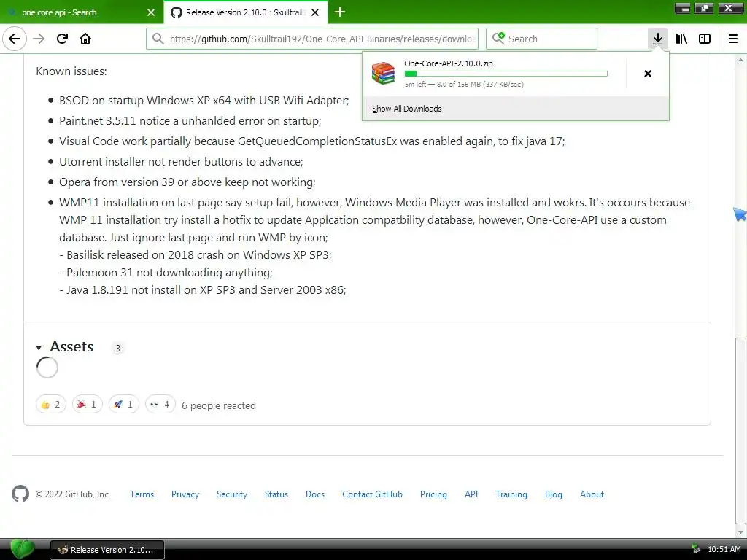Image resolution: width=747 pixels, height=560 pixels.
Task: Click the 'Palemoon 31 not downloading' line
Action: (x=166, y=273)
